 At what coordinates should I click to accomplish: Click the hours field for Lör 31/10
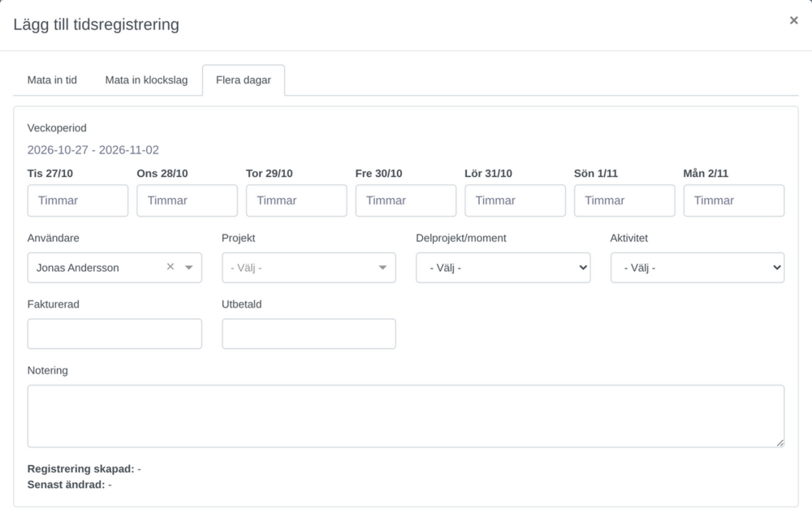tap(515, 200)
